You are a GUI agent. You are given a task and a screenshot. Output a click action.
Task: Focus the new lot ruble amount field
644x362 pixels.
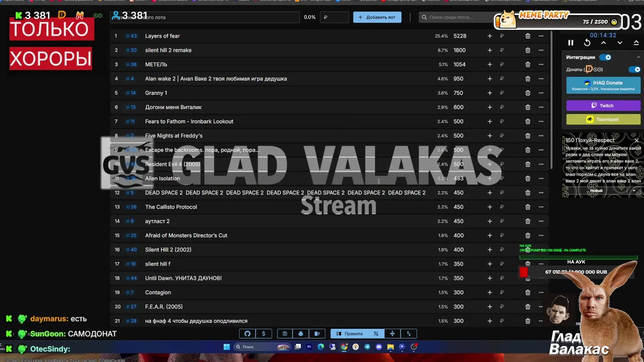(x=334, y=17)
